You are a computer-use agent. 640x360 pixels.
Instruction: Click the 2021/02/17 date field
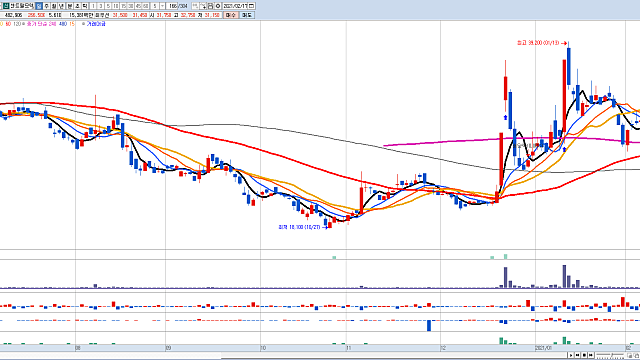[x=235, y=6]
